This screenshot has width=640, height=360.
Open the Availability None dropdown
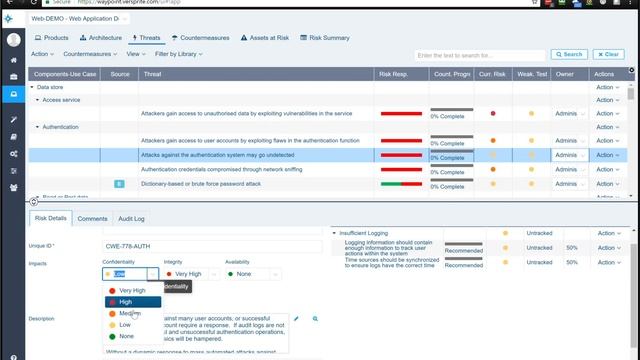(253, 274)
